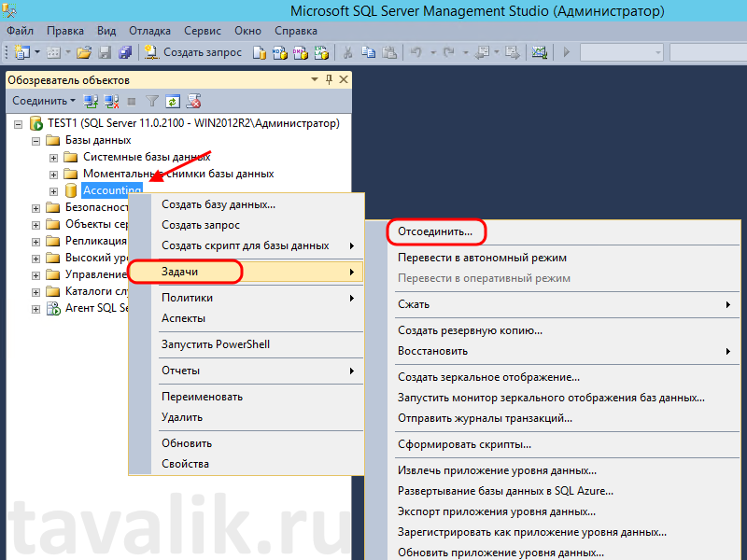Close the Обозреватель объектов panel
This screenshot has height=560, width=747.
tap(344, 79)
